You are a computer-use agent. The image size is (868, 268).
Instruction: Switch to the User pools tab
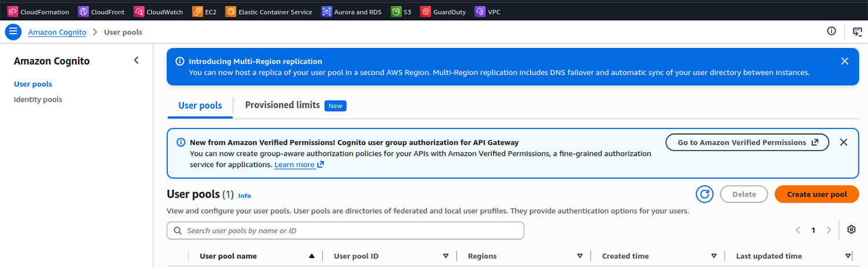pos(200,105)
